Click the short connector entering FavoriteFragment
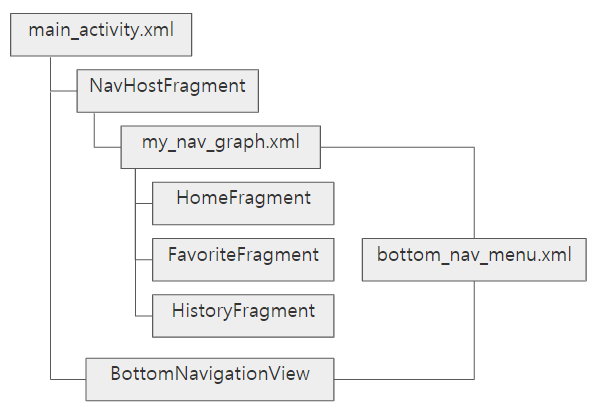The height and width of the screenshot is (414, 597). coord(144,260)
